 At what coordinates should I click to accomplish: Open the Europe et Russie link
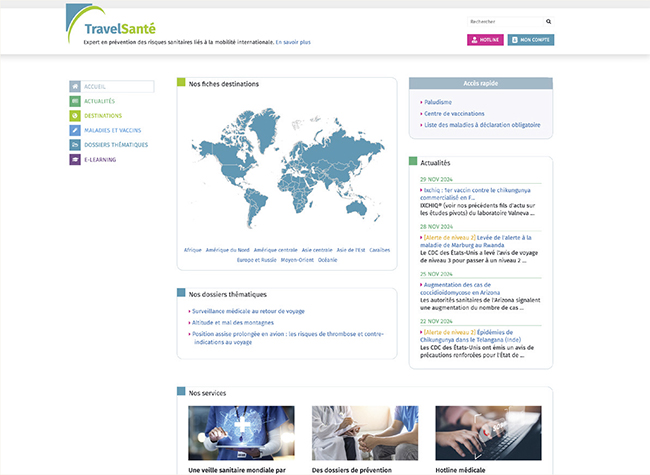(x=257, y=260)
